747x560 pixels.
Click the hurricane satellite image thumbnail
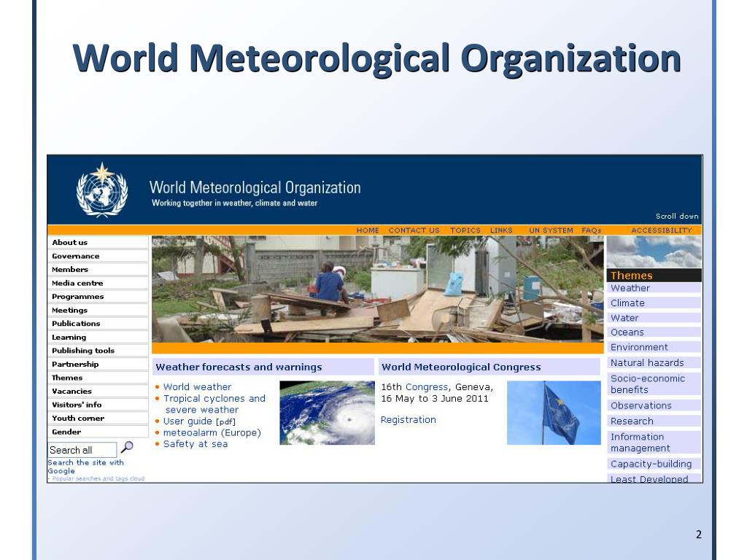[327, 413]
